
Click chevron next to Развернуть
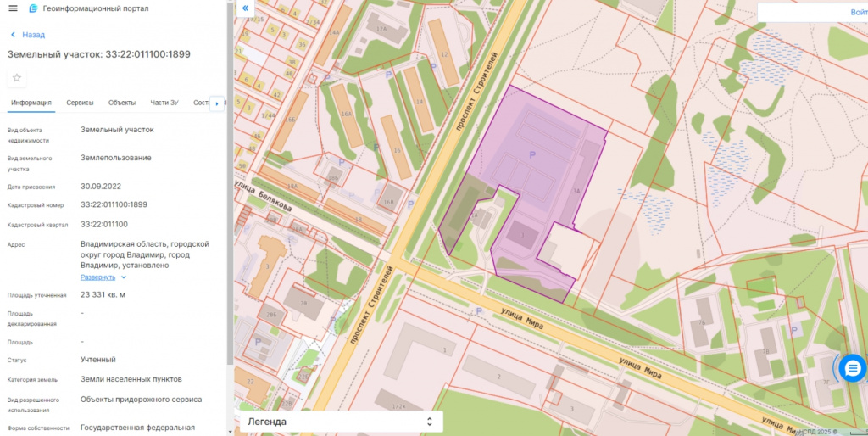(x=124, y=277)
